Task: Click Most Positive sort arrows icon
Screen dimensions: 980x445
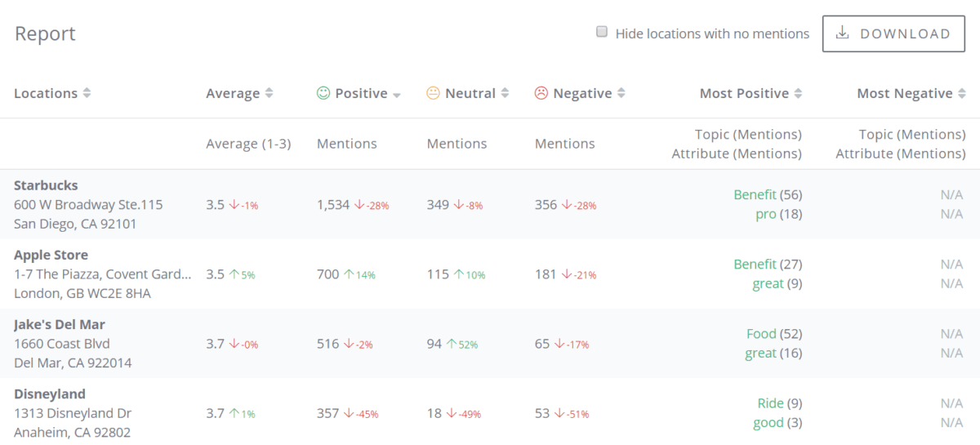Action: click(798, 93)
